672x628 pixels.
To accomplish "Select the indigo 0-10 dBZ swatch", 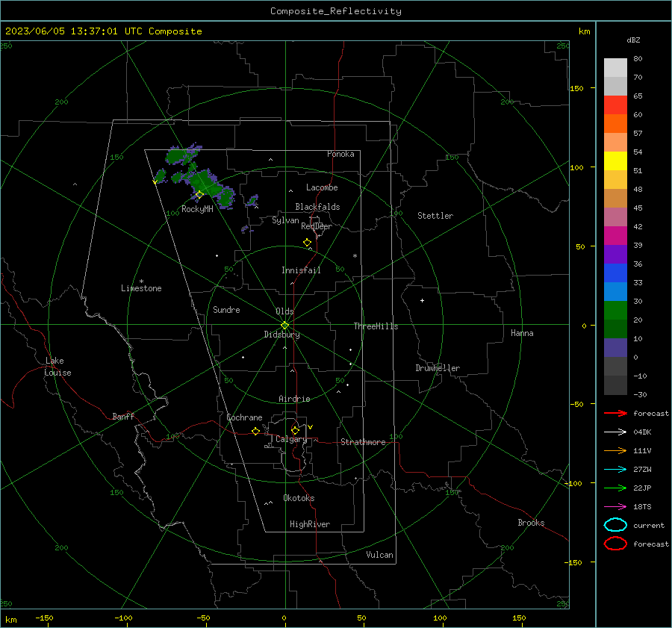I will click(615, 348).
